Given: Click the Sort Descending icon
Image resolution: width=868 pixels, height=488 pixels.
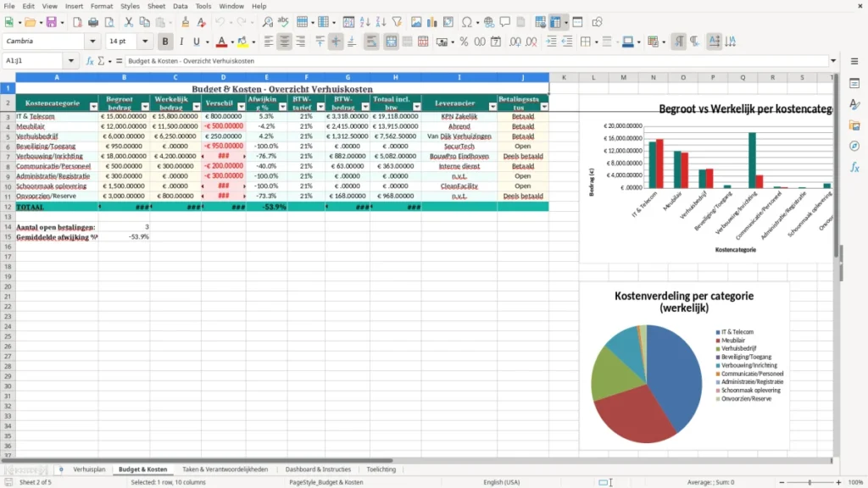Looking at the screenshot, I should pyautogui.click(x=381, y=22).
